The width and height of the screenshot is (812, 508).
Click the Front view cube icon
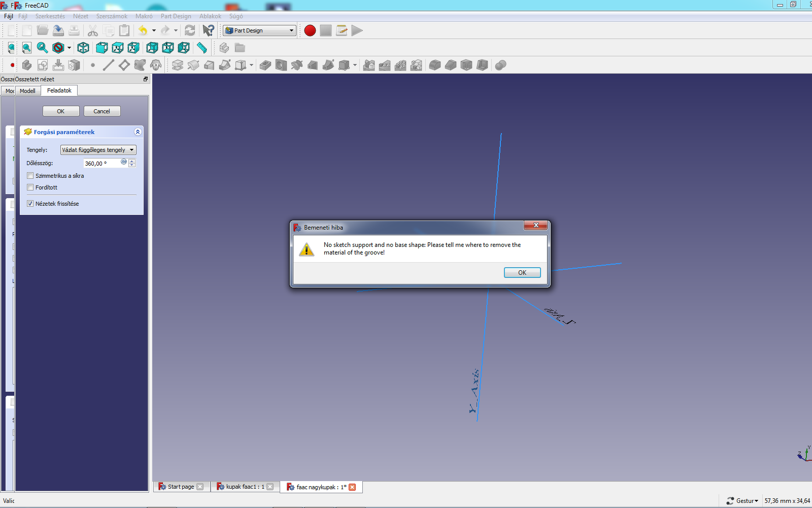coord(102,48)
